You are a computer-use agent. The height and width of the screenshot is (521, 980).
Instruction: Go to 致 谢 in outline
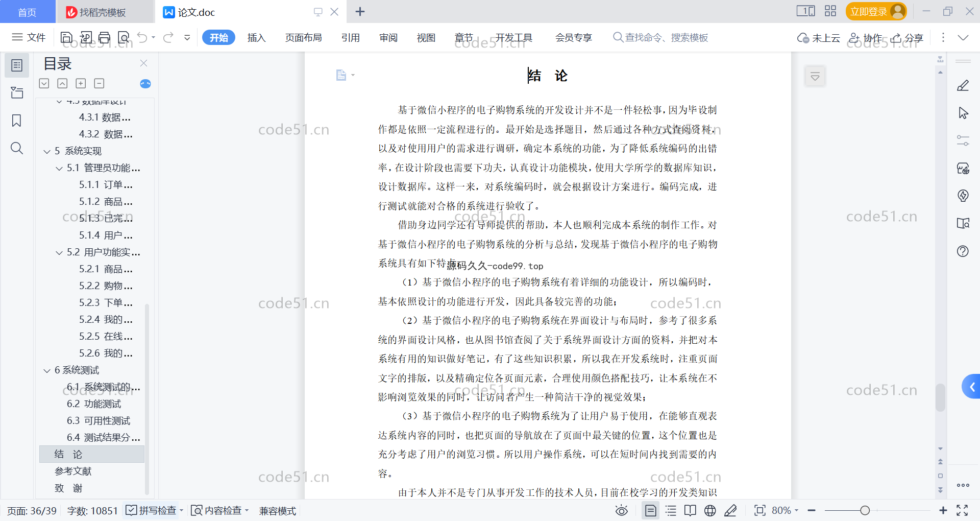coord(68,488)
